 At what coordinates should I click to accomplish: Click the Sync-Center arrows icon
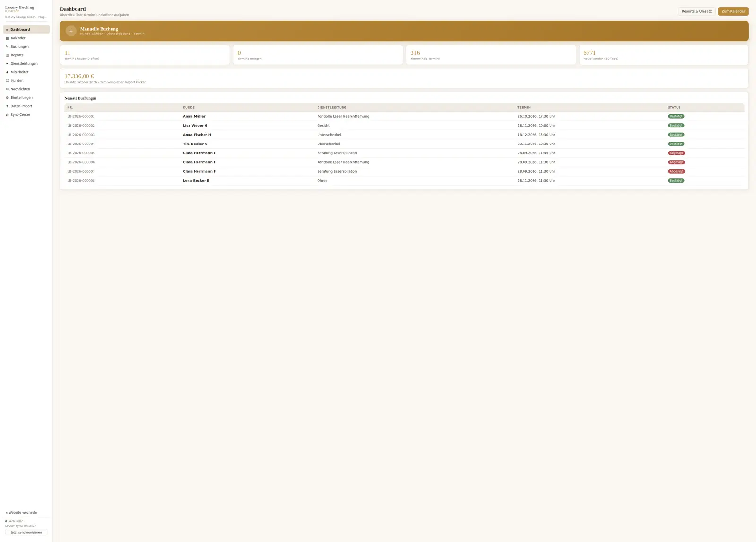[7, 115]
